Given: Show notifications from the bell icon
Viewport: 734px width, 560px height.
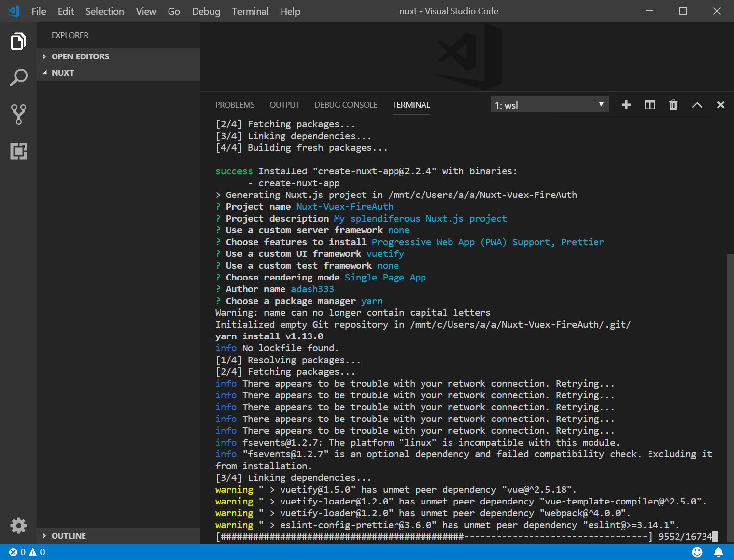Looking at the screenshot, I should coord(718,552).
